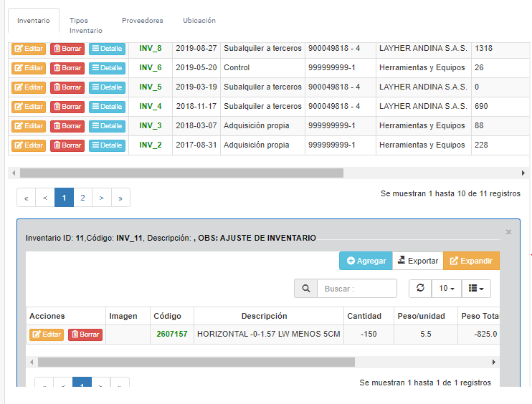Edit the INV_8 inventory row
The width and height of the screenshot is (532, 404).
coord(29,49)
